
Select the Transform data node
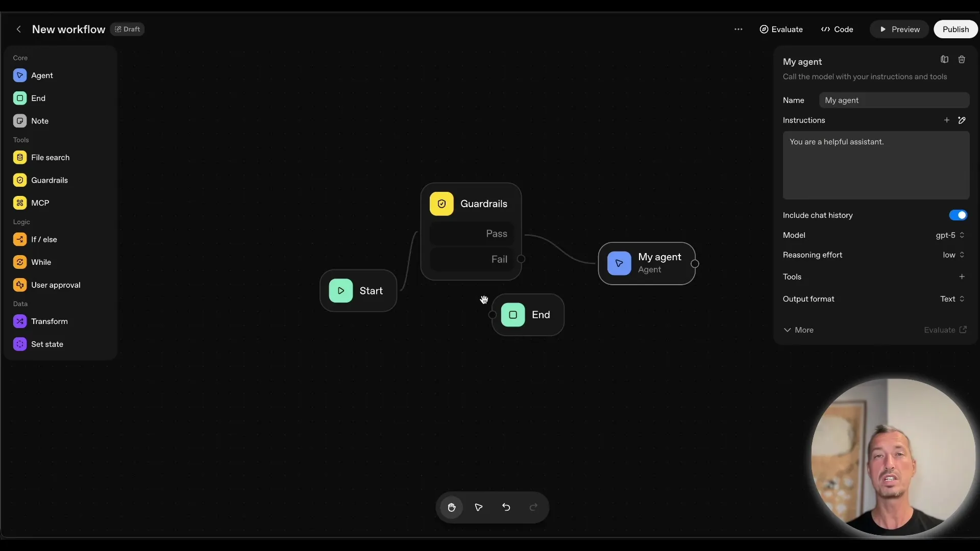pyautogui.click(x=48, y=321)
